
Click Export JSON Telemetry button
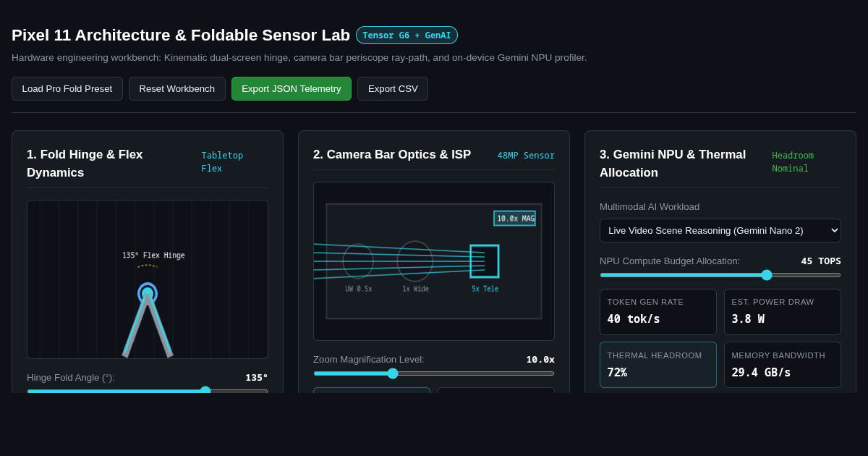click(x=292, y=88)
